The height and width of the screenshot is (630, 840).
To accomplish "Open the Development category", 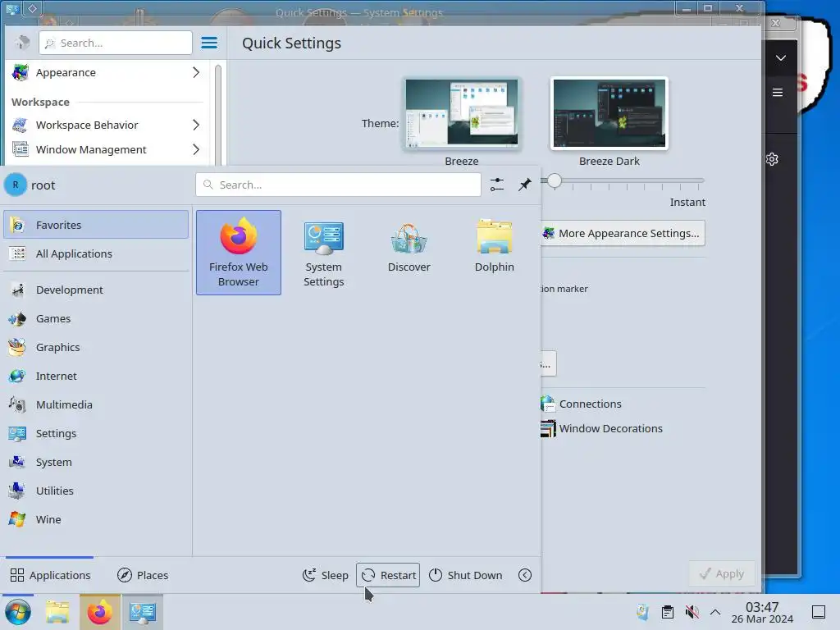I will pyautogui.click(x=96, y=290).
